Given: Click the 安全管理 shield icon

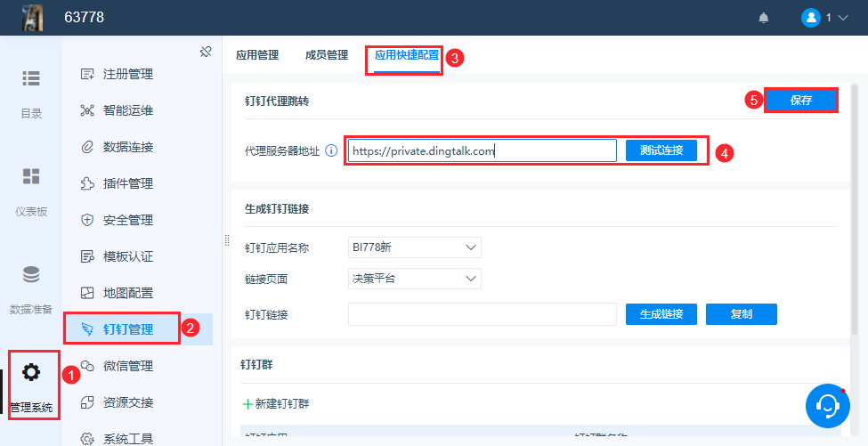Looking at the screenshot, I should point(87,220).
